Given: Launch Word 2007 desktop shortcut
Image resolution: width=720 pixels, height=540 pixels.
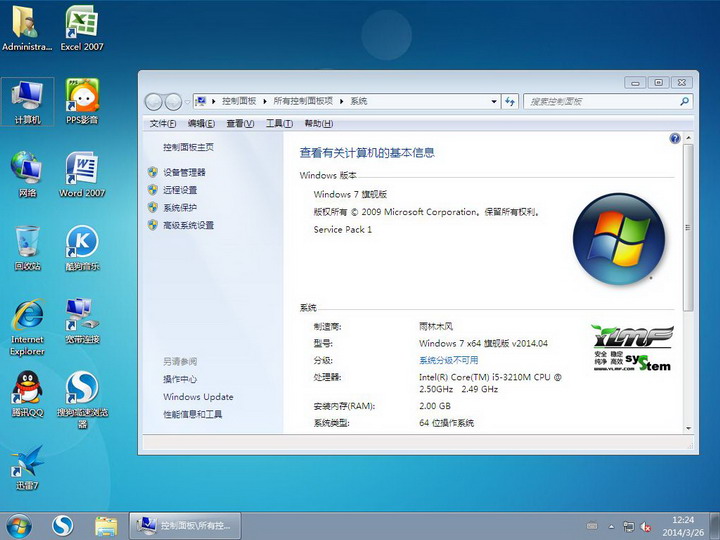Looking at the screenshot, I should click(x=82, y=174).
